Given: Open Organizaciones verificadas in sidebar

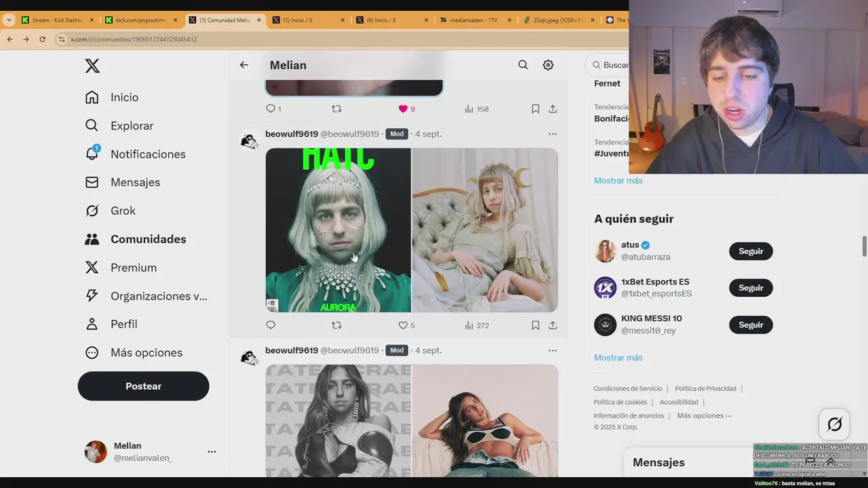Looking at the screenshot, I should coord(146,296).
